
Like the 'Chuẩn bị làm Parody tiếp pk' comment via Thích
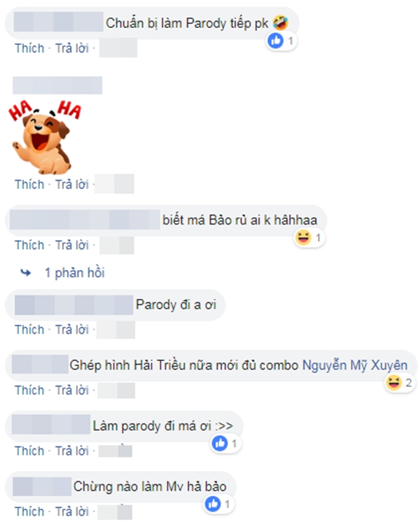coord(29,48)
